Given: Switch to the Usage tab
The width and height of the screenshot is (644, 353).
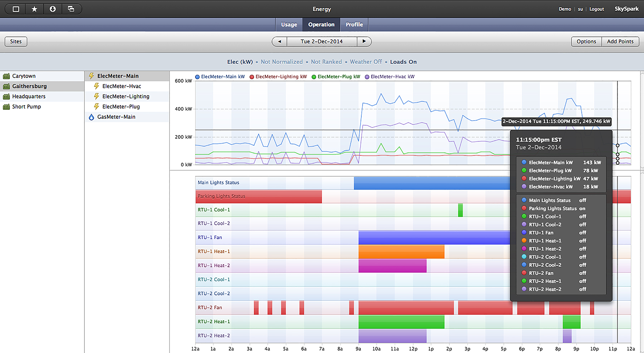Looking at the screenshot, I should (x=289, y=25).
